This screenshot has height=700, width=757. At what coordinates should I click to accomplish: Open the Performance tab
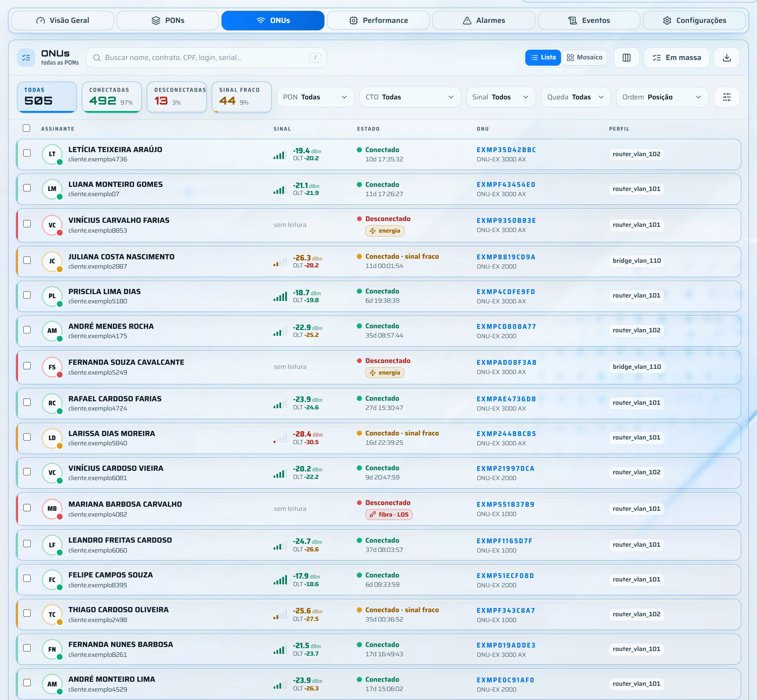tap(378, 21)
